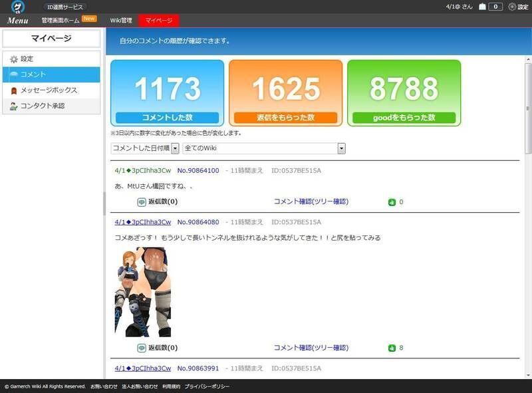Click the reply bubble icon for comment No.90864100
532x393 pixels.
(x=142, y=202)
